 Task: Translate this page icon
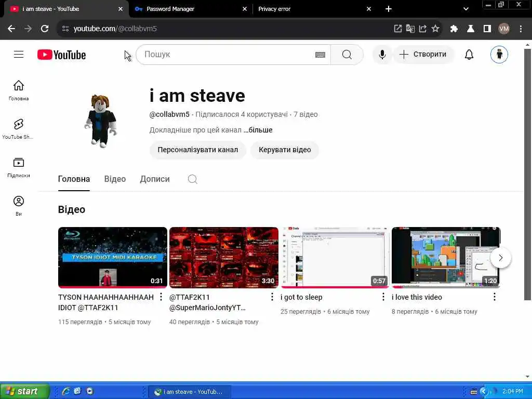pos(410,29)
